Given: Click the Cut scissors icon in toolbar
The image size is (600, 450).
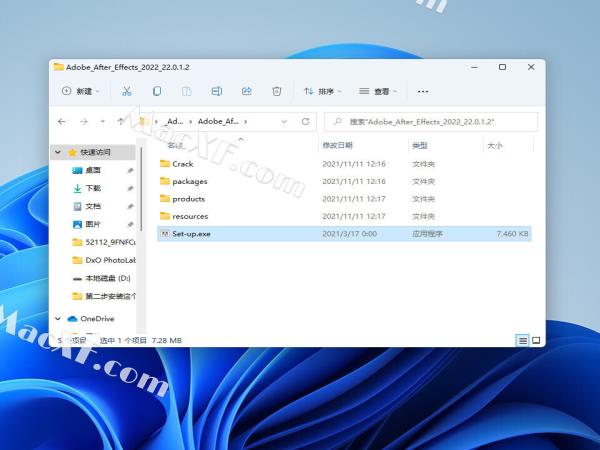Looking at the screenshot, I should pyautogui.click(x=127, y=91).
